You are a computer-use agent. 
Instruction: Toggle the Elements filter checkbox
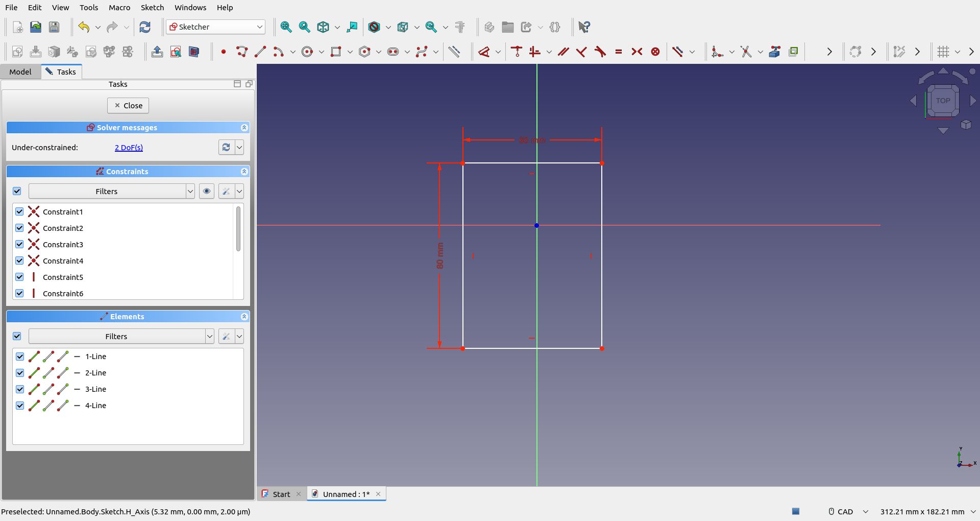coord(17,336)
